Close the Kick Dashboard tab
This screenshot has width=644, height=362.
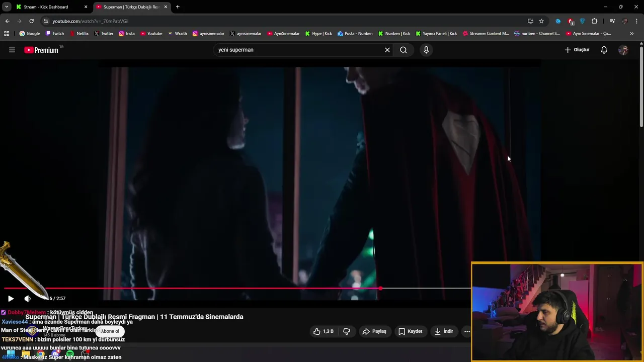[86, 7]
